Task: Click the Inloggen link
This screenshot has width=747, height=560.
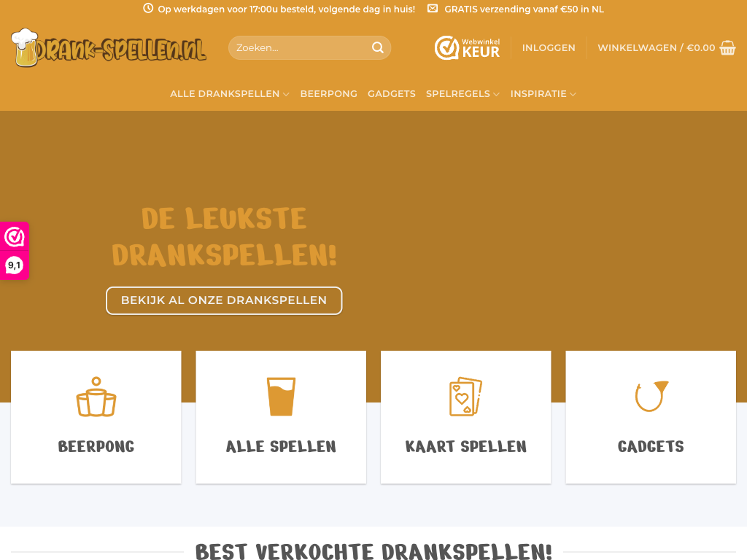Action: pos(549,47)
